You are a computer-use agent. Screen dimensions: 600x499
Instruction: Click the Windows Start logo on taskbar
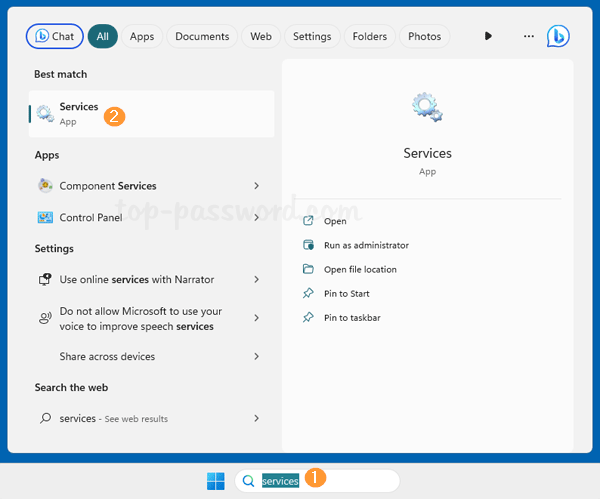coord(216,481)
